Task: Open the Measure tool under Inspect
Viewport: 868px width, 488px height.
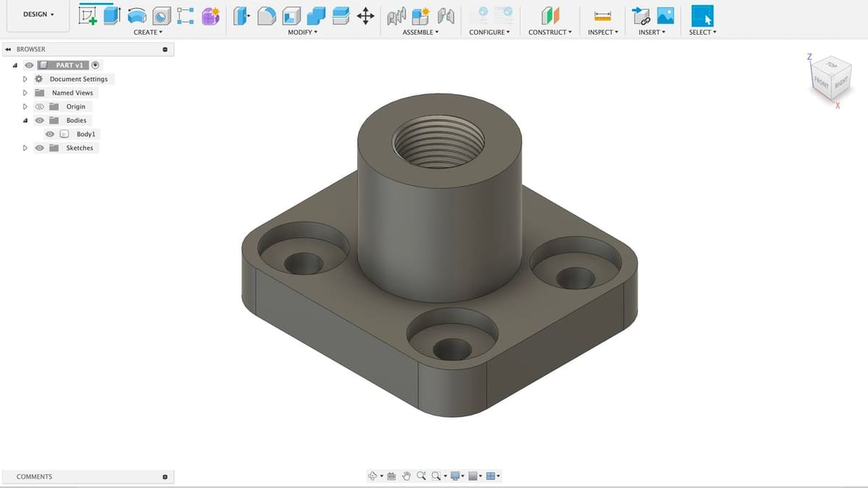Action: [603, 15]
